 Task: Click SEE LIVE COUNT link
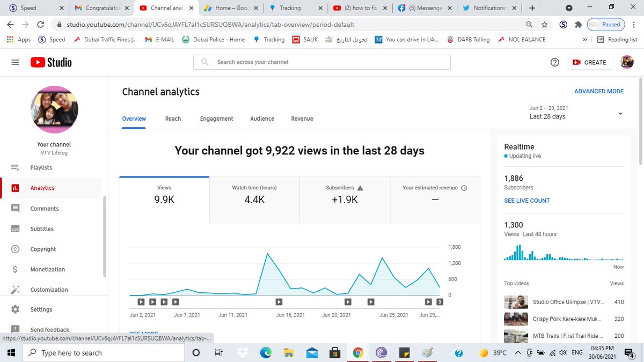[527, 201]
